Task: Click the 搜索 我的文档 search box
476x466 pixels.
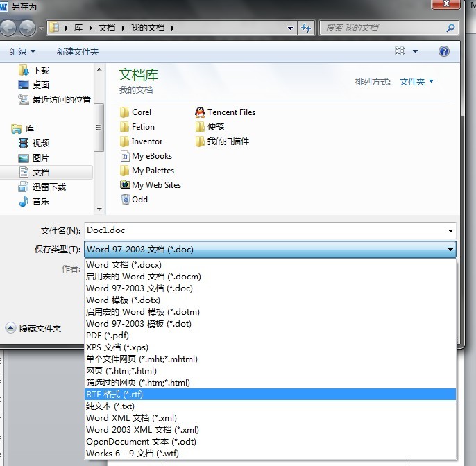Action: tap(382, 28)
